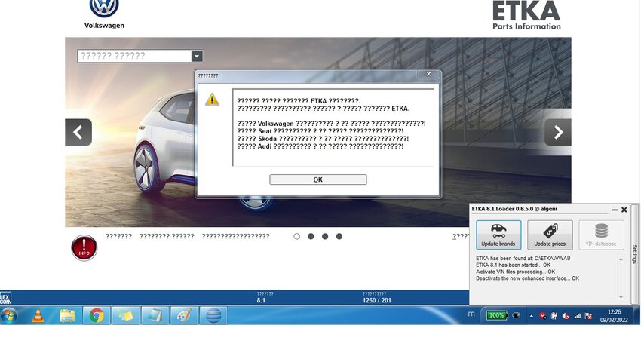Click the network signal bars tray icon
This screenshot has width=644, height=362.
(x=577, y=316)
